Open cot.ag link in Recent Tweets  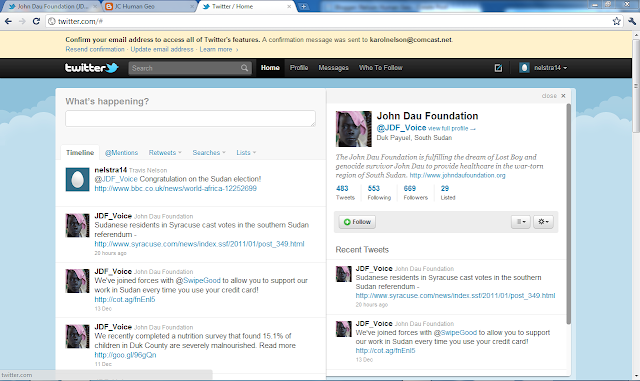click(385, 350)
